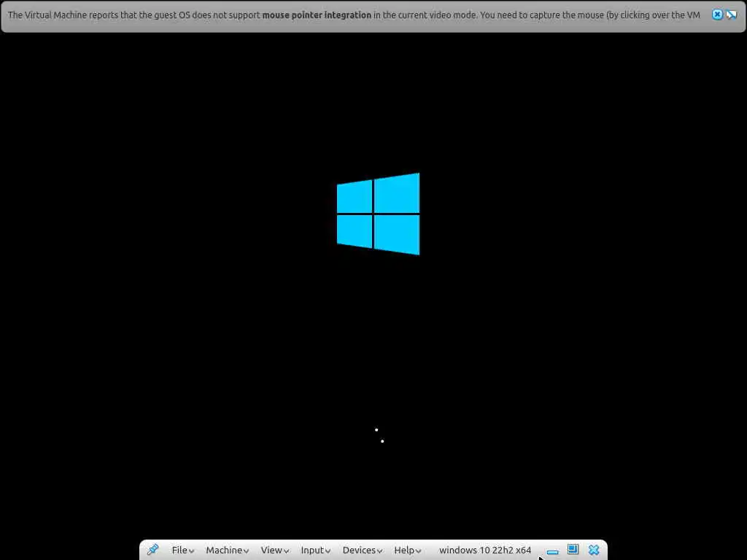
Task: Toggle the mini toolbar pin icon
Action: [153, 550]
